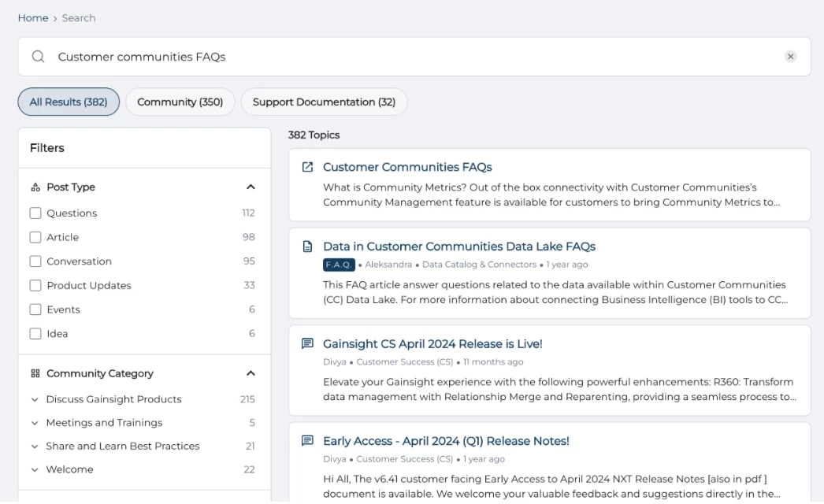Click the Data Catalog & Connectors category link
The width and height of the screenshot is (824, 504).
point(479,265)
